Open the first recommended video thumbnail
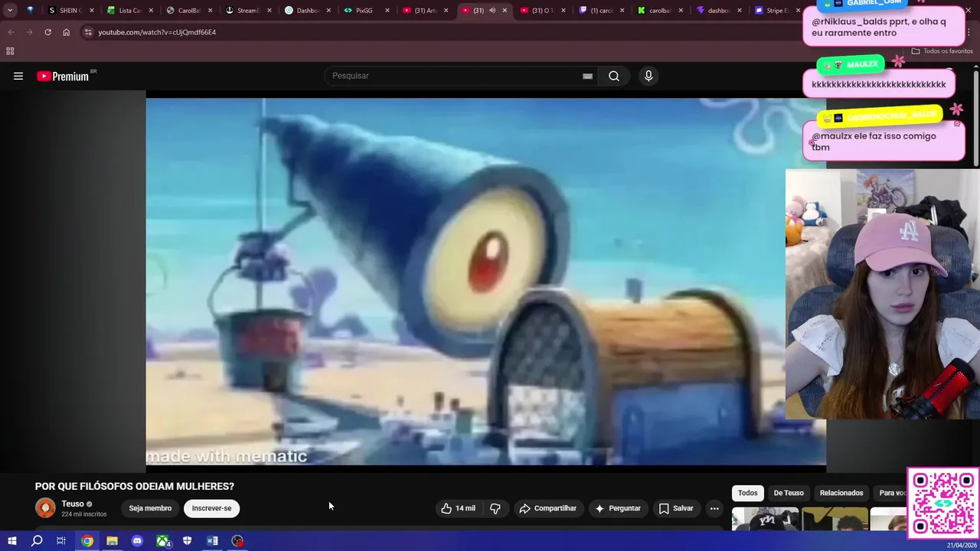 point(765,518)
